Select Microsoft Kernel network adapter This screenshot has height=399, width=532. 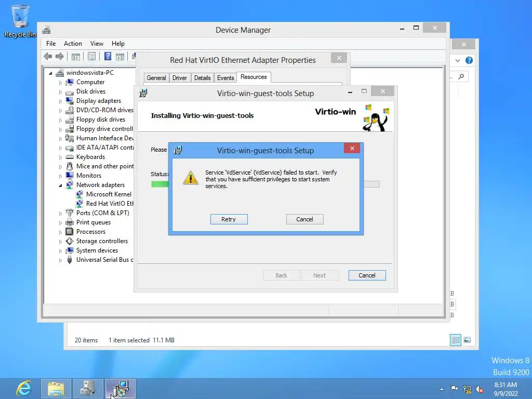point(109,194)
